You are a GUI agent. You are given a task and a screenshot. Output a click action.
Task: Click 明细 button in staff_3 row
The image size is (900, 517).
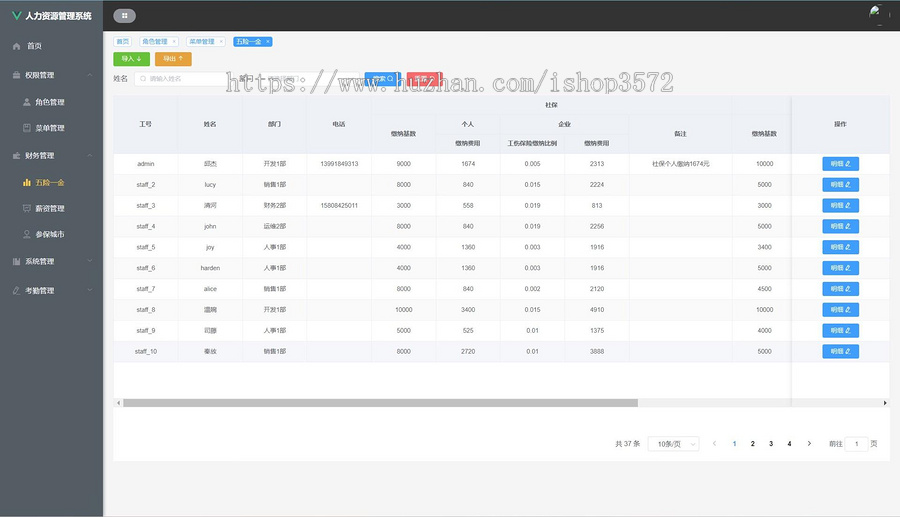pyautogui.click(x=840, y=205)
